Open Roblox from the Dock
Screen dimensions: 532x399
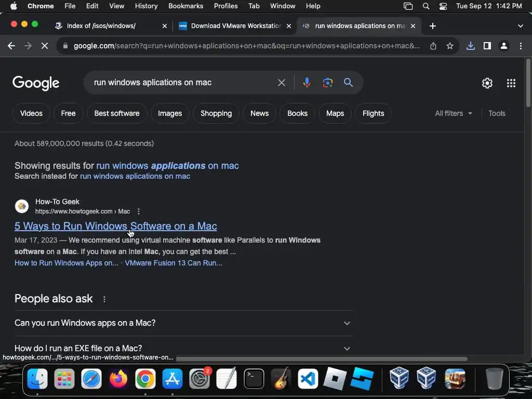click(335, 379)
